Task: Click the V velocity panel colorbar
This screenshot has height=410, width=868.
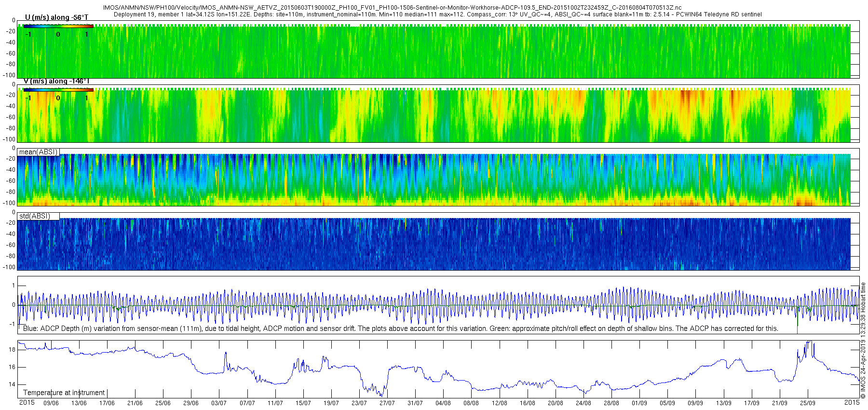Action: click(x=58, y=90)
